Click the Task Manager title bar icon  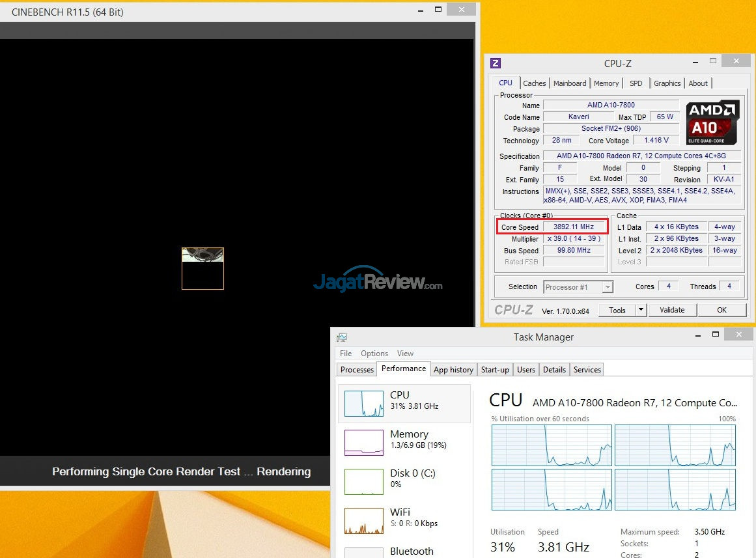coord(342,337)
